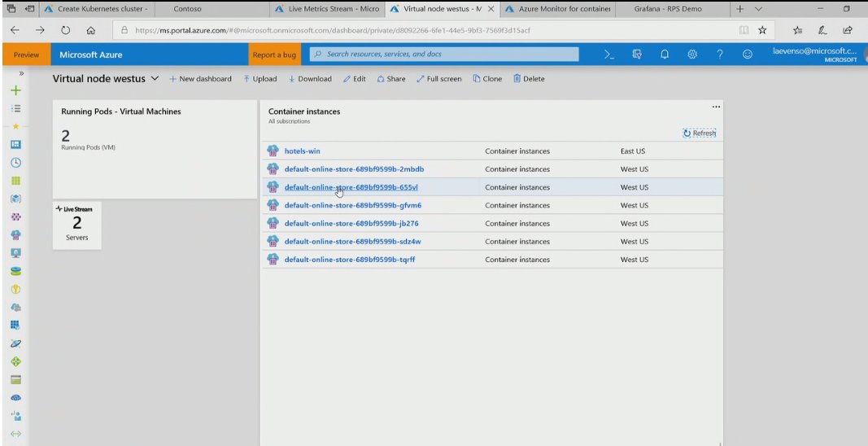Viewport: 868px width, 446px height.
Task: Open default-online-store-689bf9599b-jb276 link
Action: pos(351,223)
